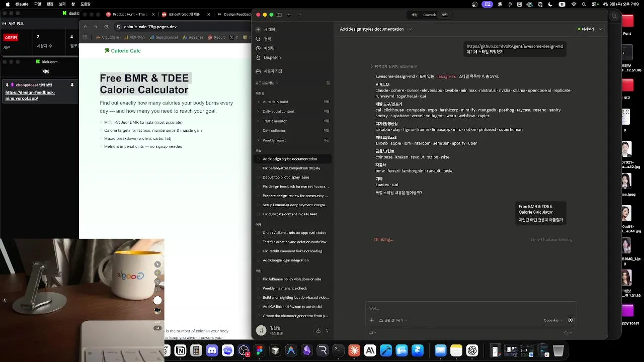Open Terminal from the Dock
This screenshot has width=644, height=362.
338,351
